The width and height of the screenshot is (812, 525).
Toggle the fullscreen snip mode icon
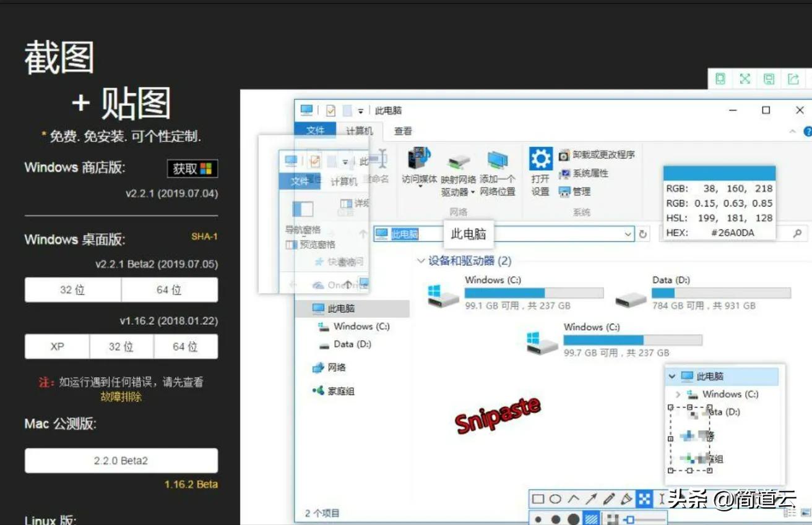pos(745,79)
